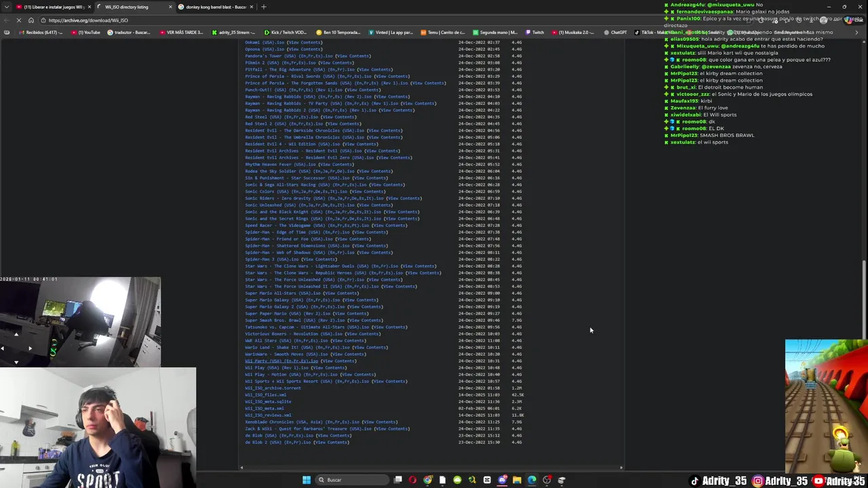The height and width of the screenshot is (488, 868).
Task: Download Wii Play Motion (USA) iso
Action: [x=291, y=374]
